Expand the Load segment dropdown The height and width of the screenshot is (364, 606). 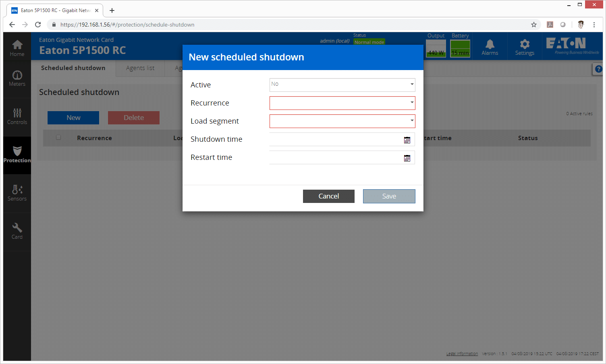[x=342, y=121]
